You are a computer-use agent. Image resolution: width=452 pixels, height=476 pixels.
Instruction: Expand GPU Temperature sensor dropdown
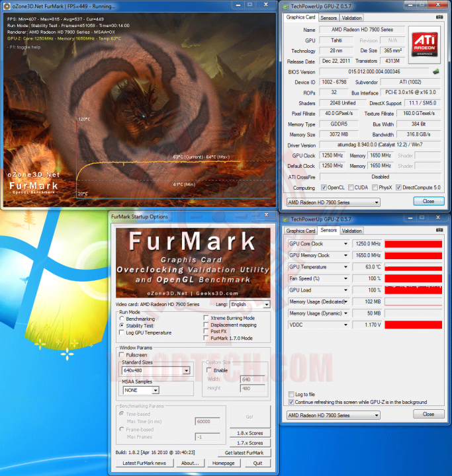(x=345, y=267)
